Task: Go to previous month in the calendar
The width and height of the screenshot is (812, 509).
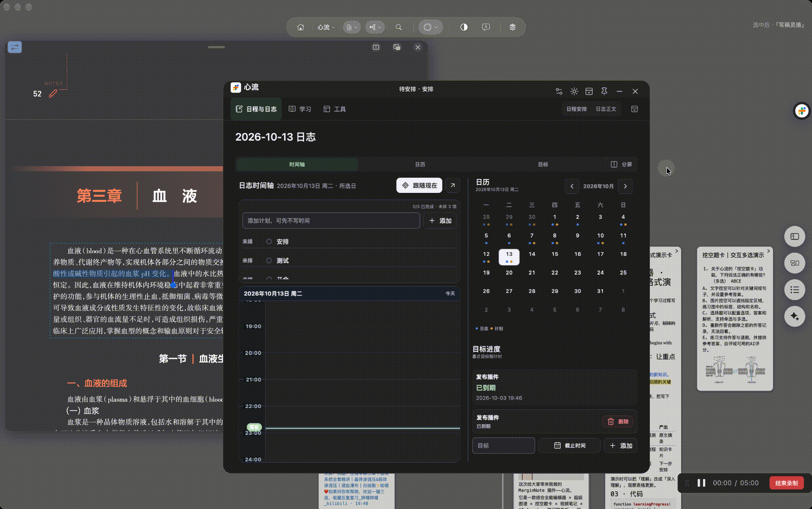Action: [x=572, y=186]
